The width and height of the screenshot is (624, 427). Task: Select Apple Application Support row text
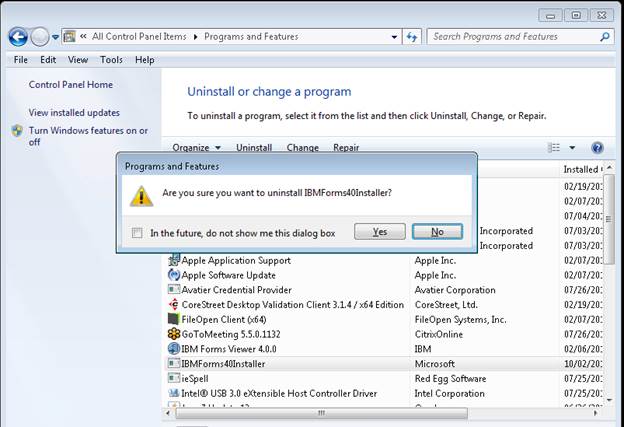click(x=236, y=261)
